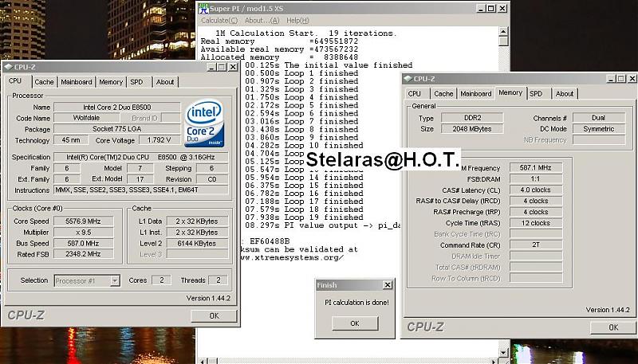Click the Super PI title bar pi icon
Viewport: 638px width, 364px height.
click(x=203, y=9)
